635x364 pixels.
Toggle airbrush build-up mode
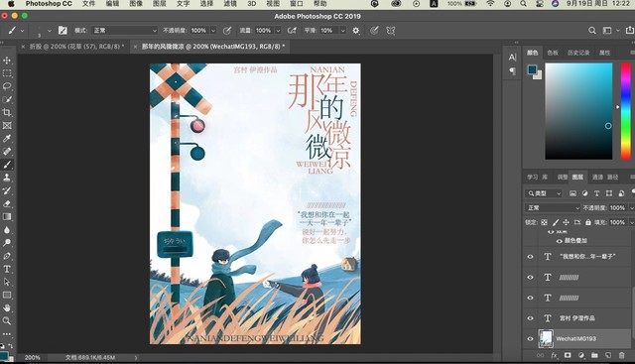coord(292,31)
